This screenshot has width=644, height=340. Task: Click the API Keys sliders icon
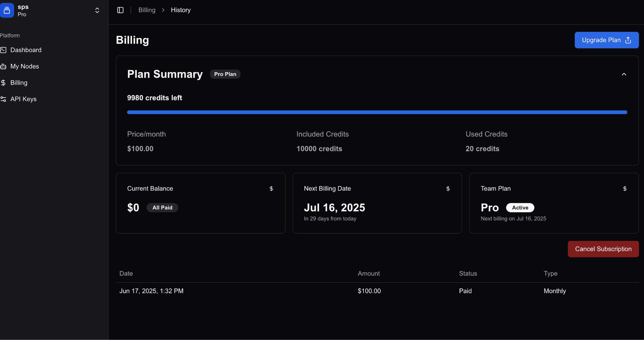(3, 99)
